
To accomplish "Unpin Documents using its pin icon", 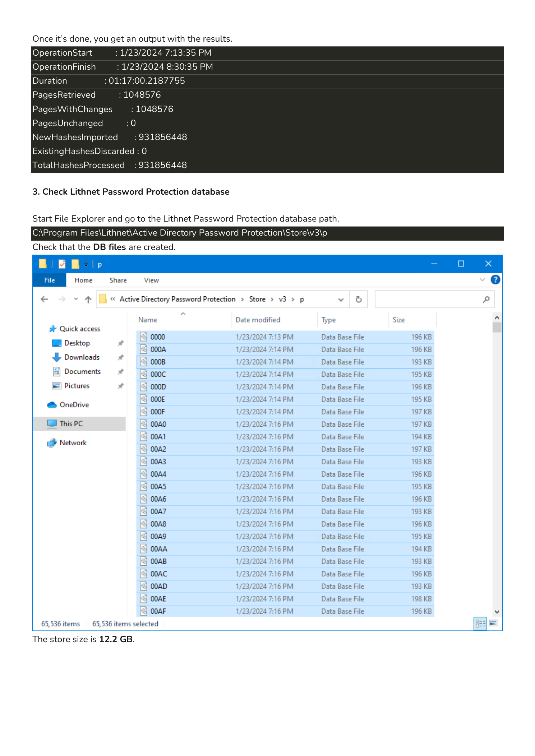I will click(x=121, y=372).
